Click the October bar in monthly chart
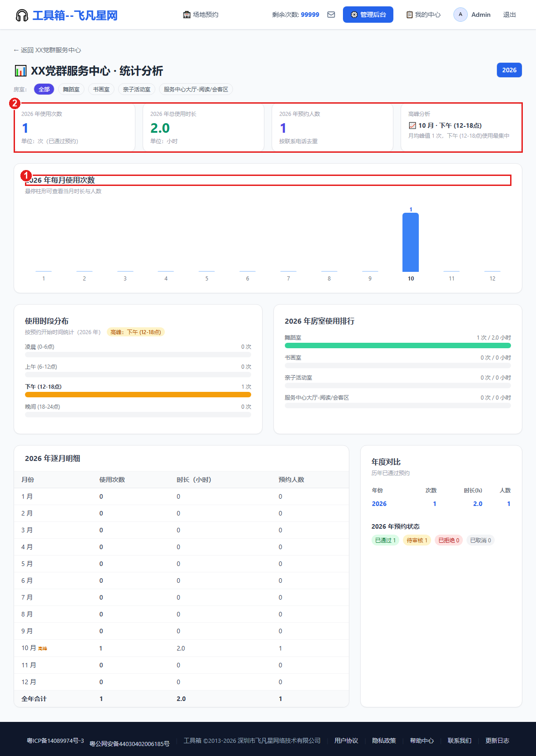This screenshot has width=536, height=756. tap(411, 242)
